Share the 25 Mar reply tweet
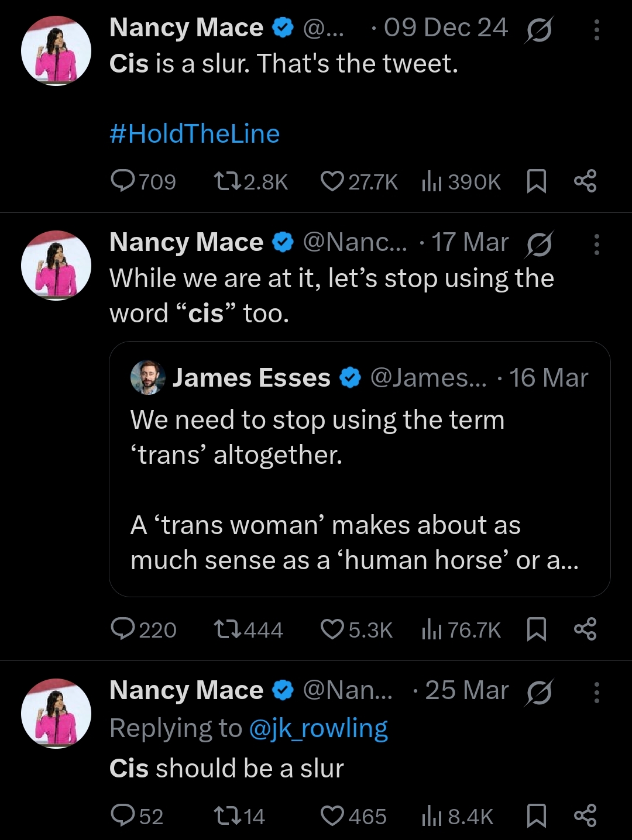Image resolution: width=632 pixels, height=840 pixels. 585,816
